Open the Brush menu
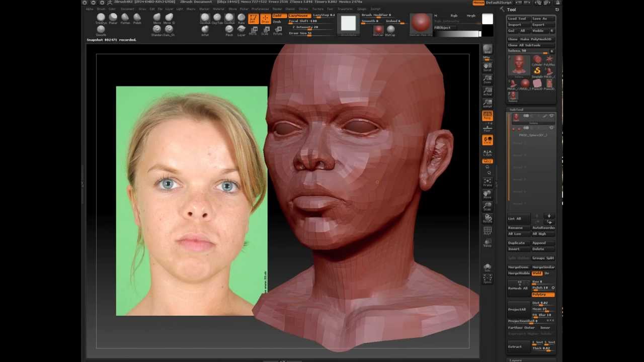The height and width of the screenshot is (362, 644). pos(101,9)
